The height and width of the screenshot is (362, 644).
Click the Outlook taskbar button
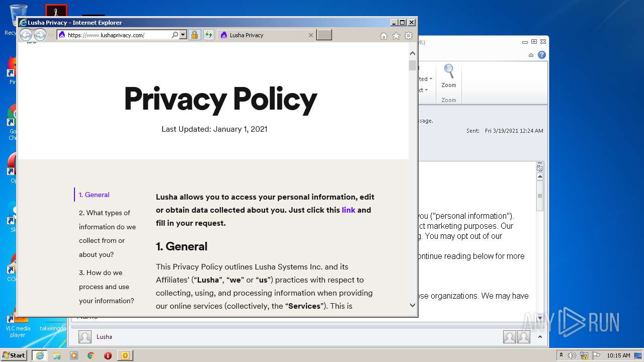(x=125, y=355)
